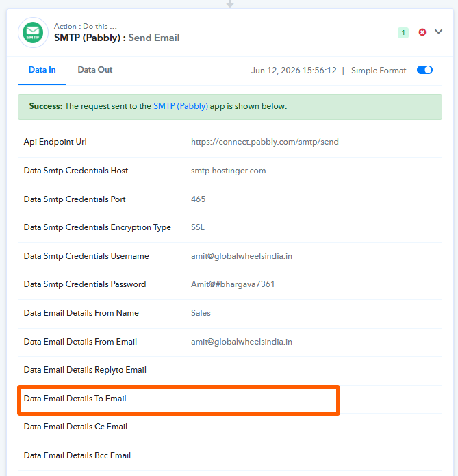Viewport: 458px width, 476px height.
Task: Click the Data Smtp Credentials Port label
Action: [75, 199]
